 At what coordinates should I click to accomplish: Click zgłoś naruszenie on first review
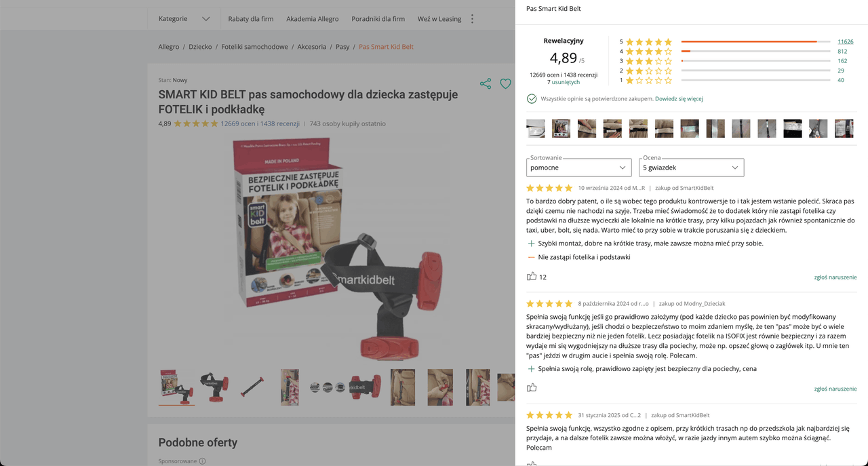[835, 277]
